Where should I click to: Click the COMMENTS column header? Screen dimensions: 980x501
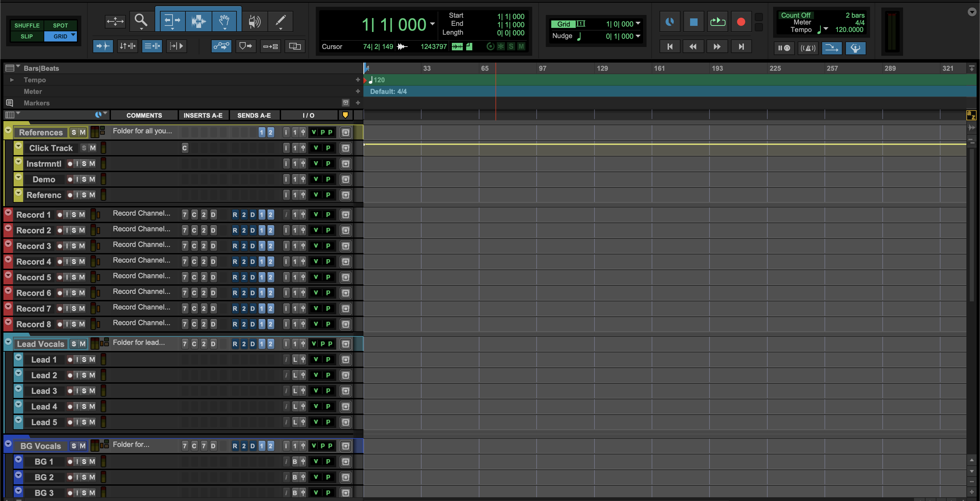[144, 115]
